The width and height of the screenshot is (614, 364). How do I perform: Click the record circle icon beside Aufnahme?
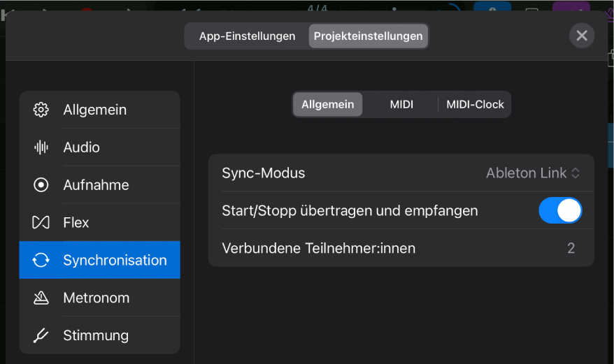[41, 184]
